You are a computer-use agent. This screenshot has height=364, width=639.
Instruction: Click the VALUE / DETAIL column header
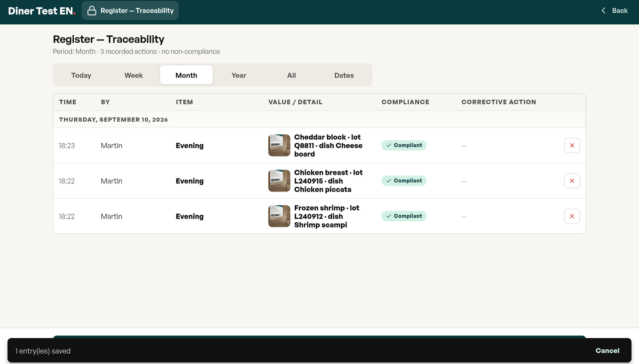tap(295, 102)
